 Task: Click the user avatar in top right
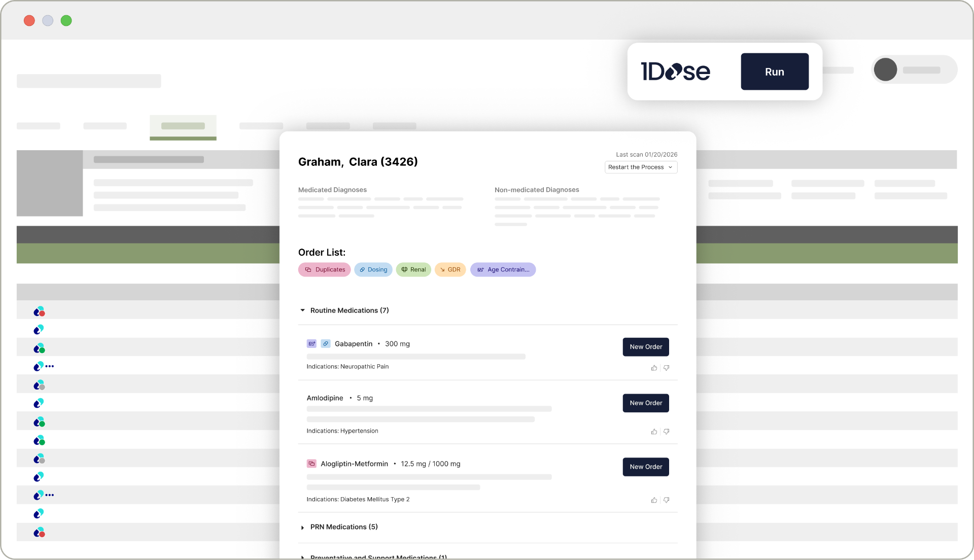point(885,69)
